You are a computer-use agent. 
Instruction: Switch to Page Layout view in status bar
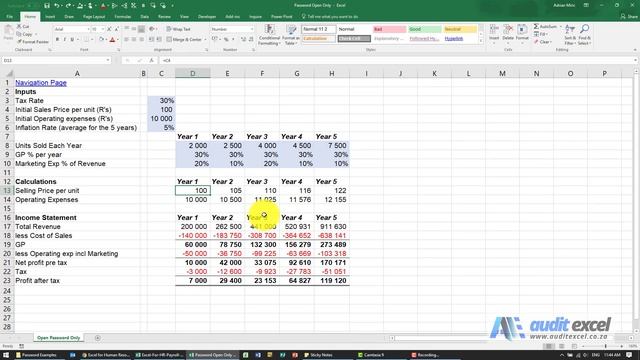coord(561,346)
